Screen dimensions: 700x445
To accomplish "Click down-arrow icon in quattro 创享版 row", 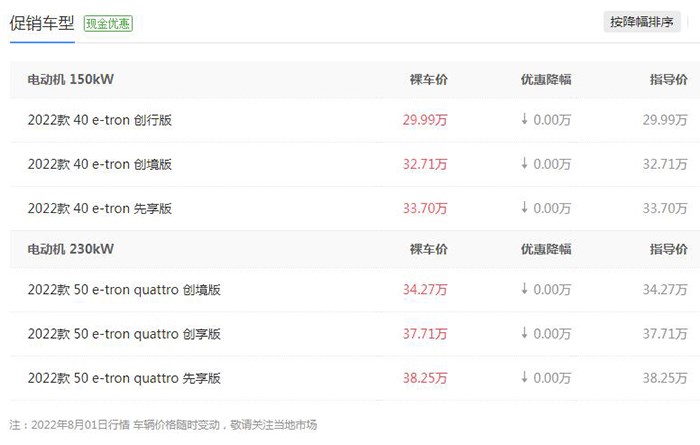I will click(x=525, y=332).
